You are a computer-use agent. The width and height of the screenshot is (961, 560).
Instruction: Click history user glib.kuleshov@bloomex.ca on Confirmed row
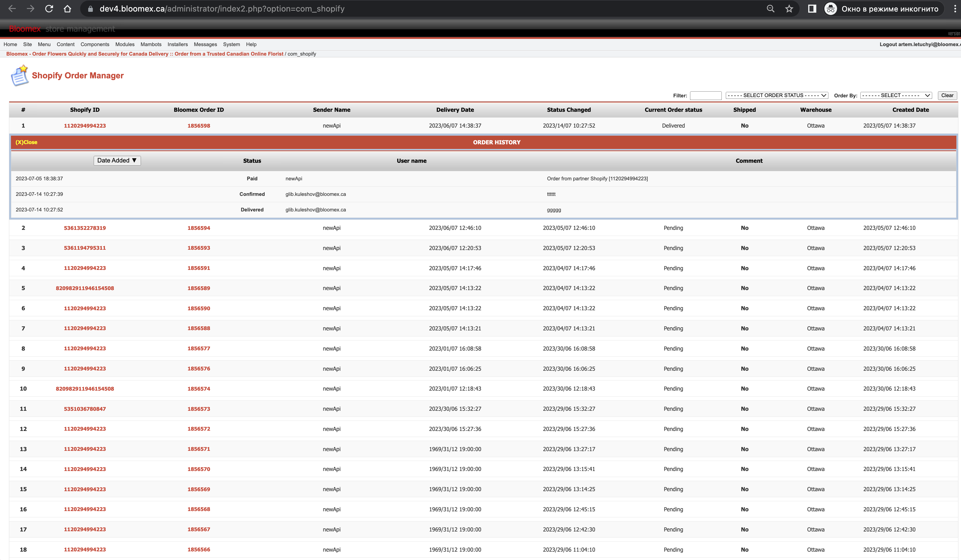(315, 194)
